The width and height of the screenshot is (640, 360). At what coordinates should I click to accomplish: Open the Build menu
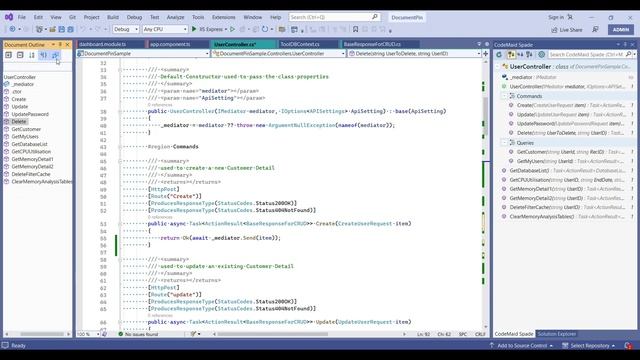tap(113, 17)
